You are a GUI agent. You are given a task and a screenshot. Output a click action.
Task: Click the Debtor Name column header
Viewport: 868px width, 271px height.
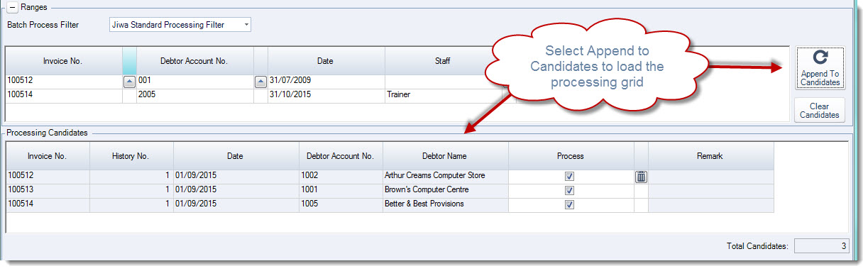[445, 156]
